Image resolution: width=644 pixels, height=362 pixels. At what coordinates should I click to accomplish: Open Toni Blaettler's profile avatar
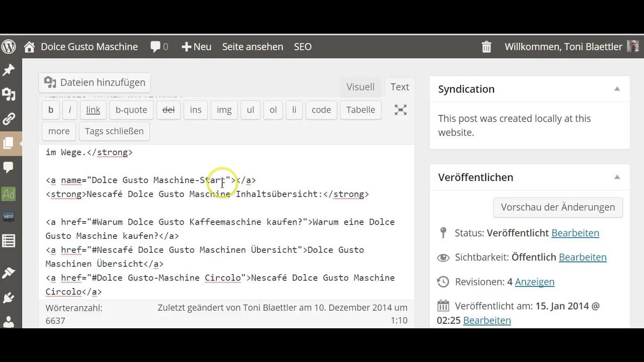click(x=633, y=46)
